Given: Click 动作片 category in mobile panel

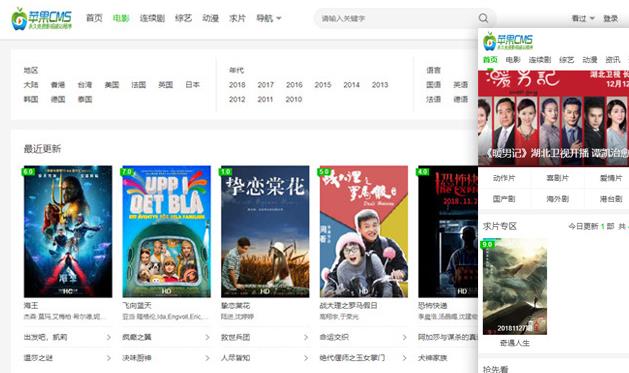Looking at the screenshot, I should pyautogui.click(x=504, y=178).
